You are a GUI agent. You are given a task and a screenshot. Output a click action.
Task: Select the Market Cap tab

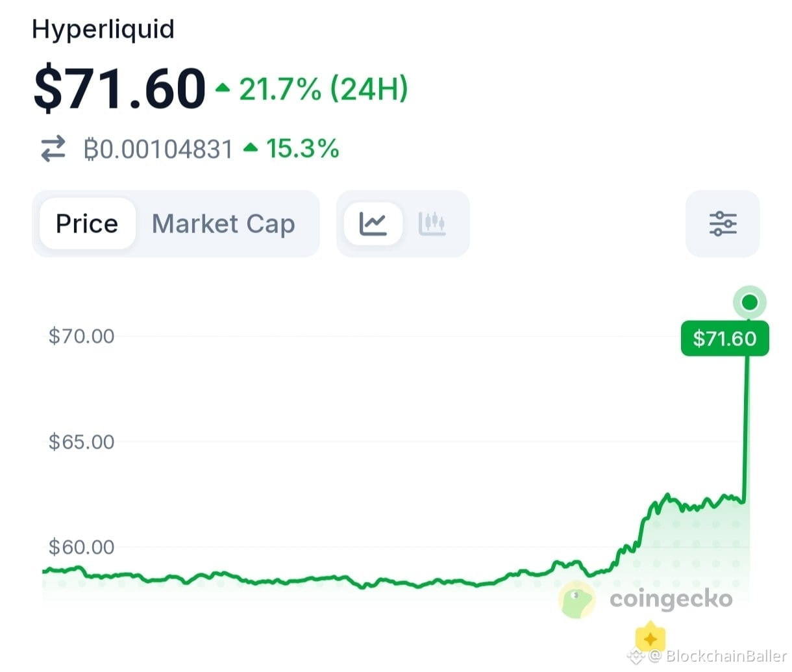click(223, 224)
